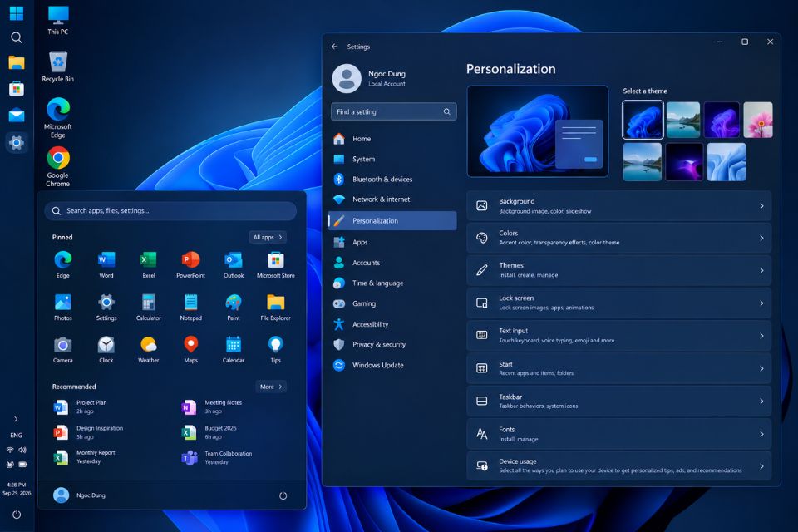Image resolution: width=798 pixels, height=532 pixels.
Task: Click ENG language indicator on taskbar
Action: [x=17, y=436]
